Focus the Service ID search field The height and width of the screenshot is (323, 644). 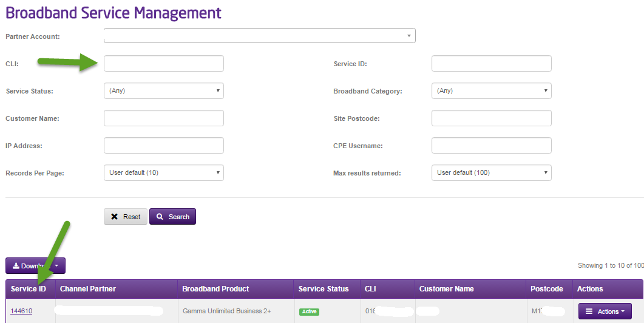[x=491, y=64]
